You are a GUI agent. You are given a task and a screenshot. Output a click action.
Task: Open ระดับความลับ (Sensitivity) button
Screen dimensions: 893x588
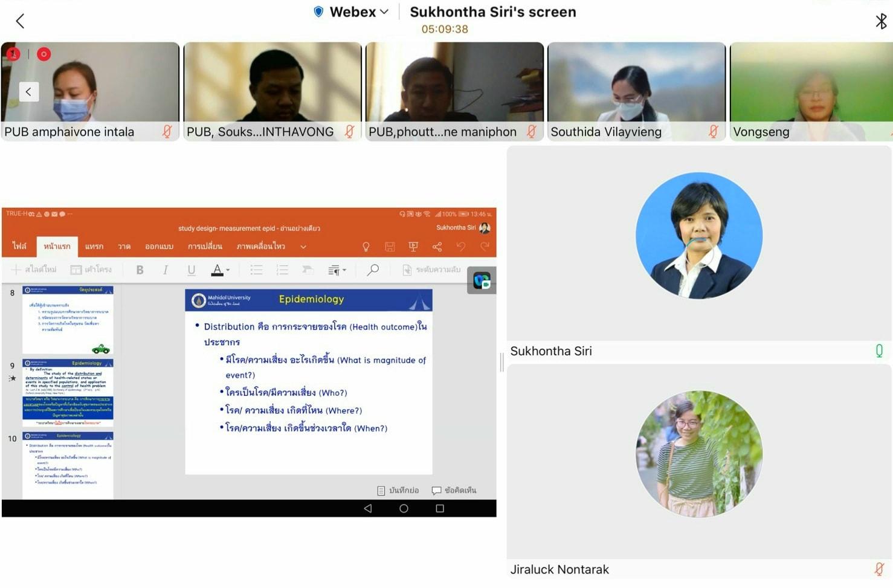(431, 270)
